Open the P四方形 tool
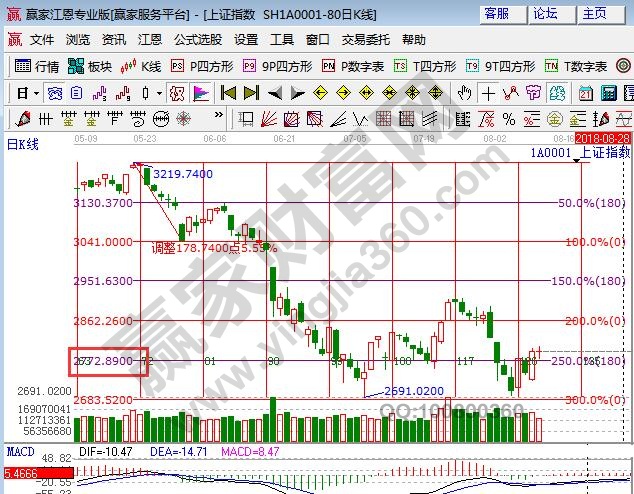The height and width of the screenshot is (494, 634). tap(201, 66)
